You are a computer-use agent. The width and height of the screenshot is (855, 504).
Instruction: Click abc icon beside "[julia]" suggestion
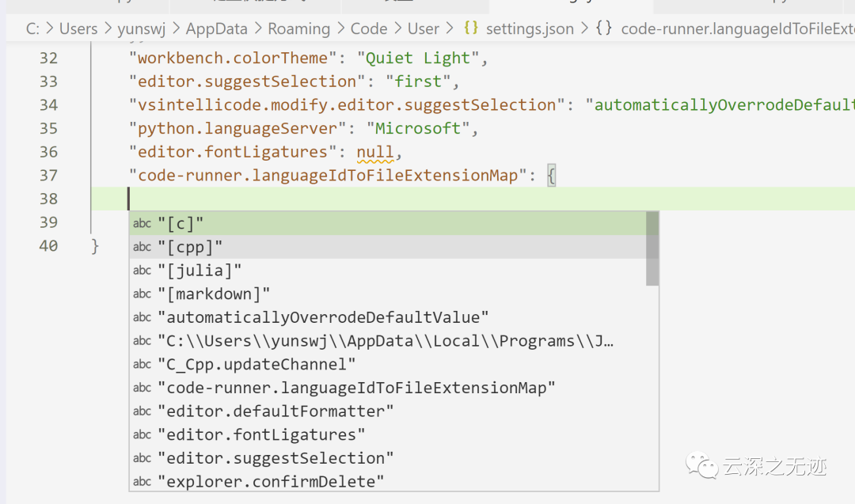tap(142, 271)
